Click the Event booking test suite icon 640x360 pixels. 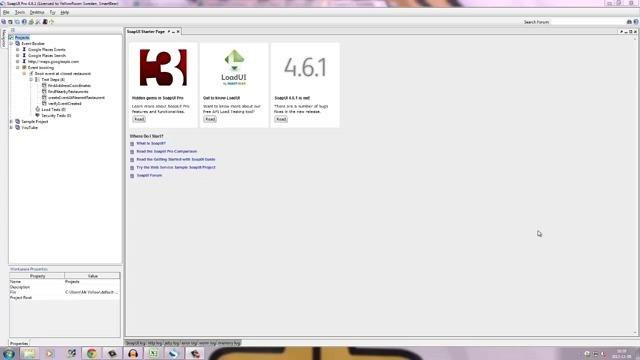[x=24, y=67]
